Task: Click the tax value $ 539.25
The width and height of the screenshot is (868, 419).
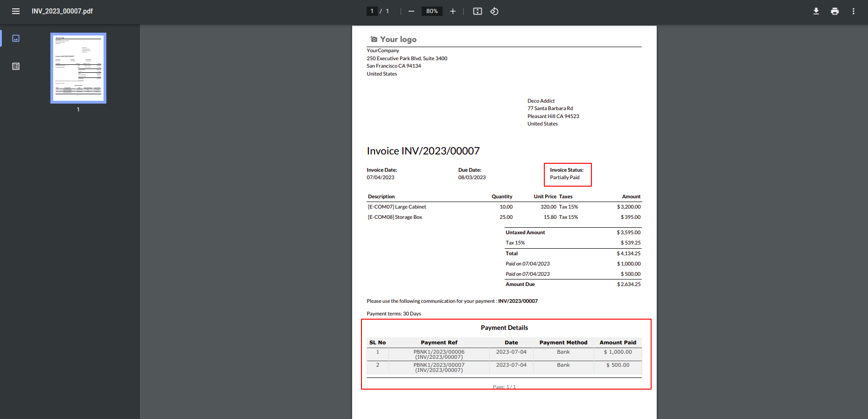Action: click(x=631, y=243)
